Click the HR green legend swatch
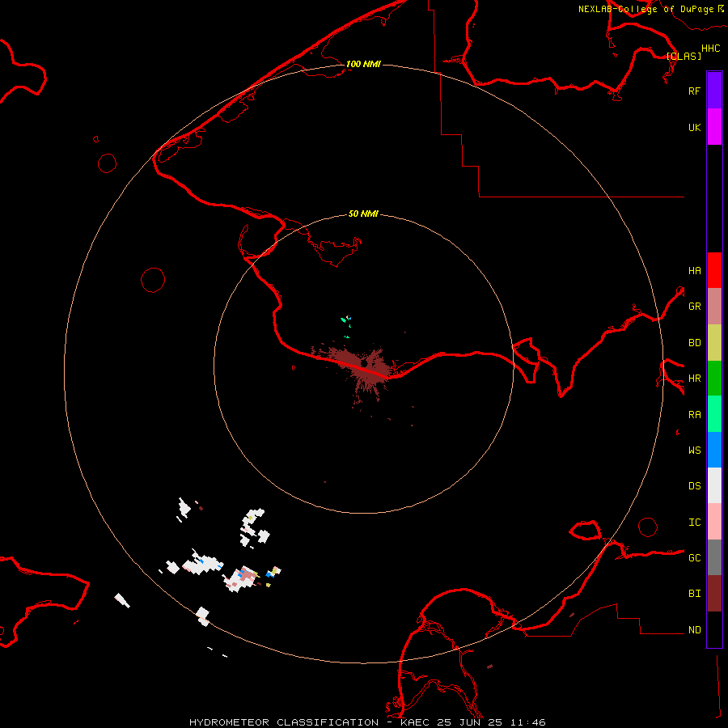 tap(714, 378)
